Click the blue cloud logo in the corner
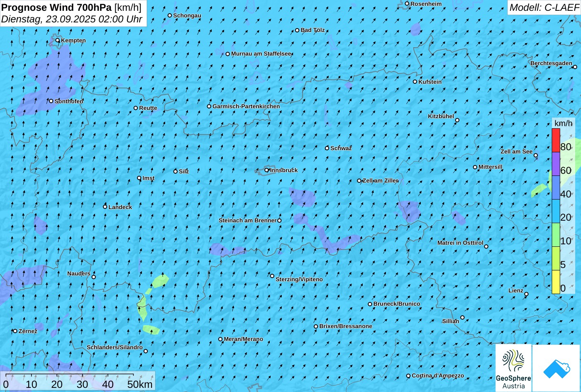The width and height of the screenshot is (581, 392). (x=557, y=368)
